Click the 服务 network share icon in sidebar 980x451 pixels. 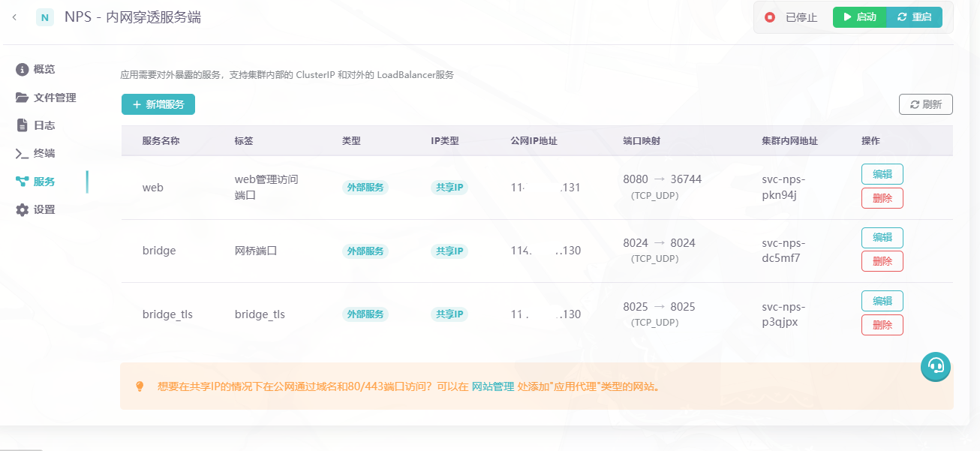(x=23, y=181)
